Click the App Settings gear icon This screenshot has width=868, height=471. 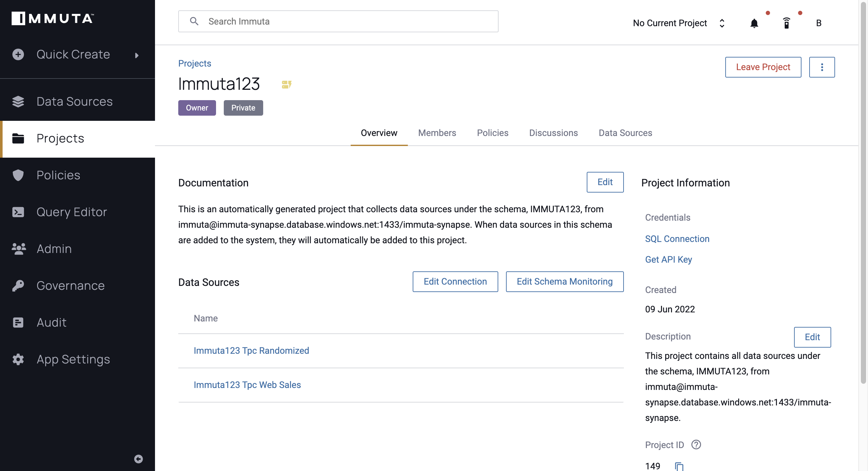point(18,360)
